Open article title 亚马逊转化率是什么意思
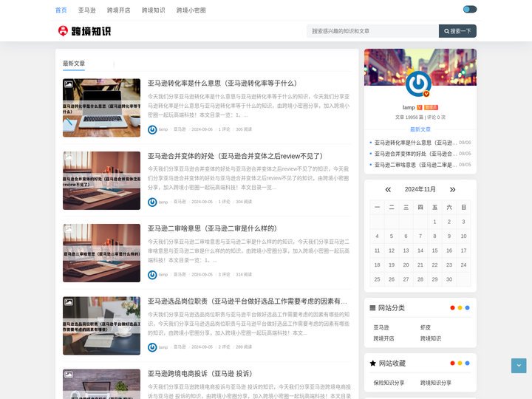 pos(222,83)
